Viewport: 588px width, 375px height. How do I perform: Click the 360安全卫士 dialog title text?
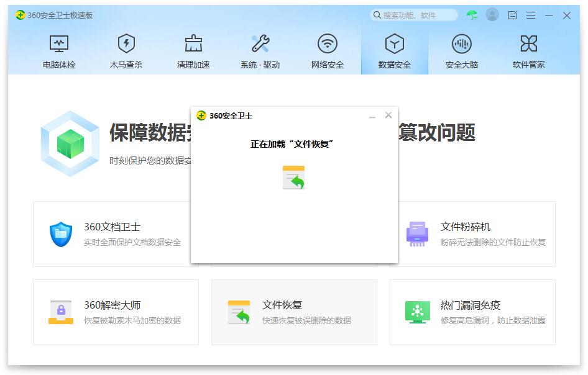[x=231, y=115]
